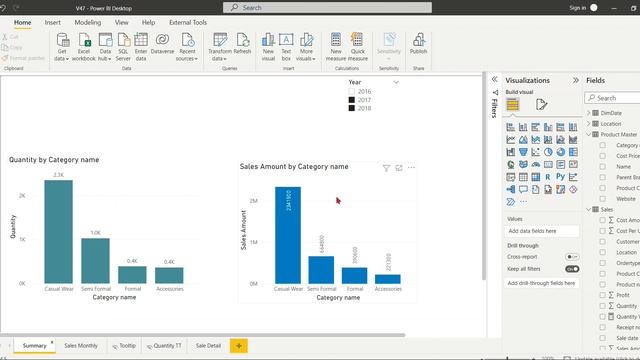Image resolution: width=640 pixels, height=360 pixels.
Task: Click focus mode on Sales Amount chart
Action: (399, 168)
